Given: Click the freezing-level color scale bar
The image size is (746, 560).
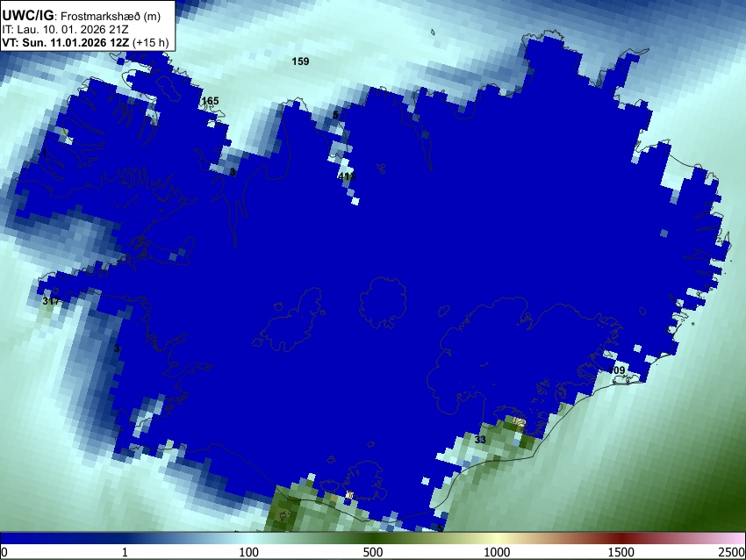Looking at the screenshot, I should [x=373, y=538].
